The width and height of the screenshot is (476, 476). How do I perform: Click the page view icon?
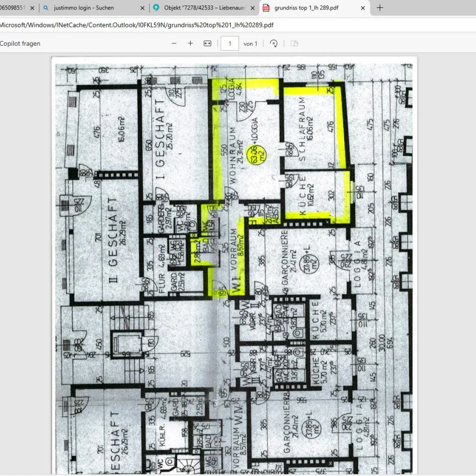pyautogui.click(x=294, y=44)
